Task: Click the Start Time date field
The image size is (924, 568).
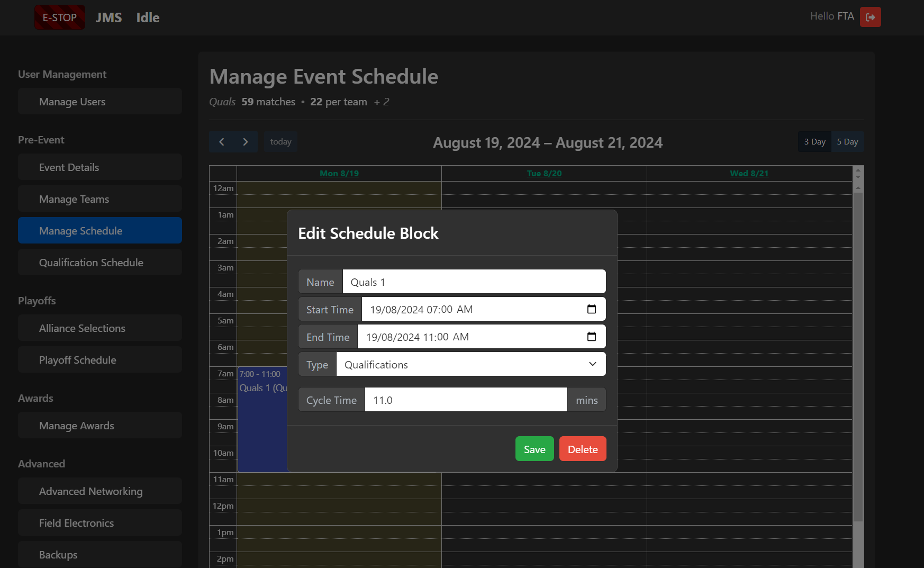Action: tap(484, 309)
